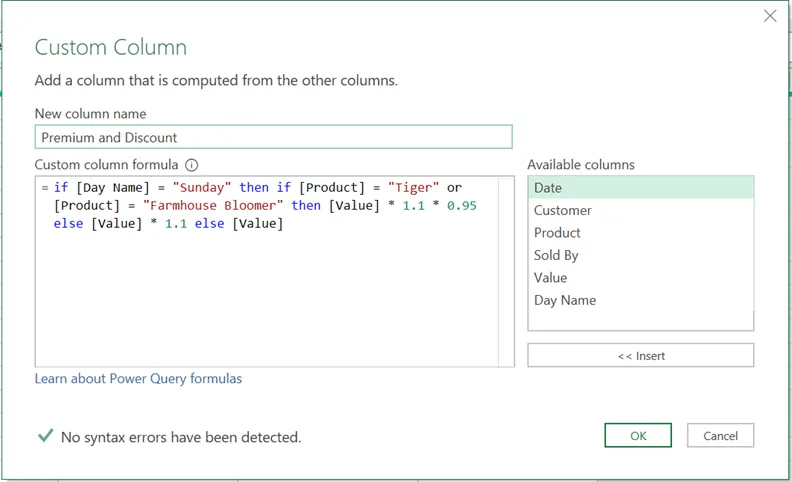Select Date in Available columns
The image size is (792, 482).
coord(640,188)
